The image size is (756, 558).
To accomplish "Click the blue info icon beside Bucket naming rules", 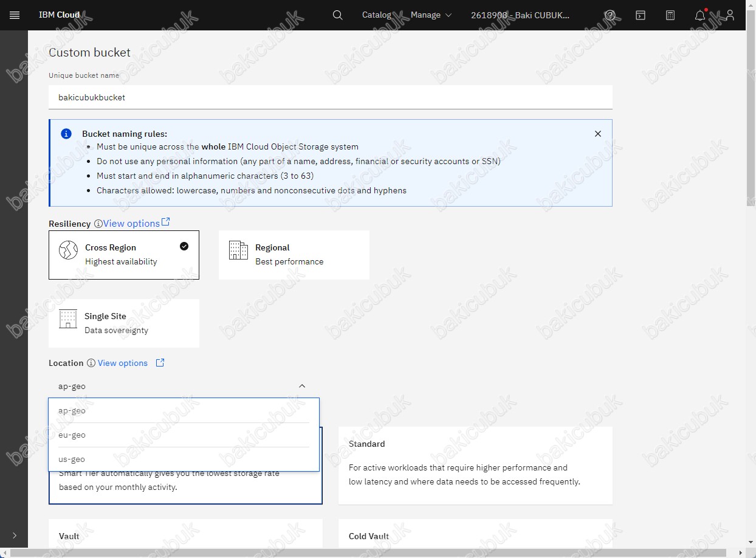I will click(66, 134).
